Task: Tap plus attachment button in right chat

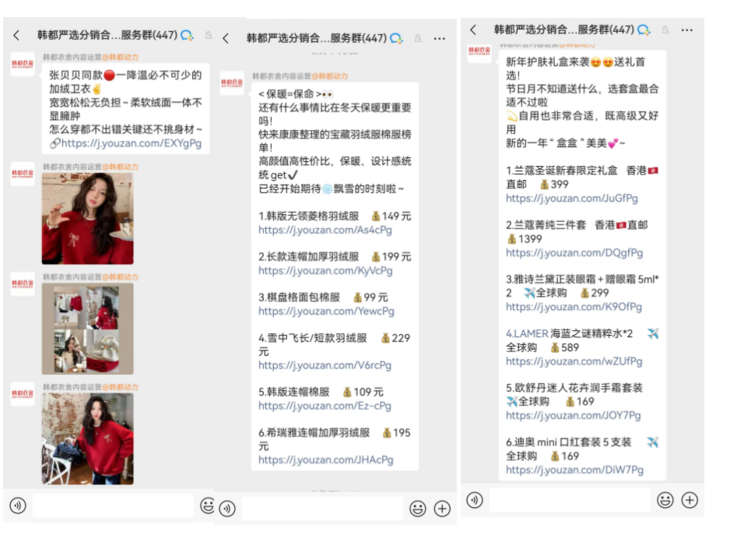Action: (689, 500)
